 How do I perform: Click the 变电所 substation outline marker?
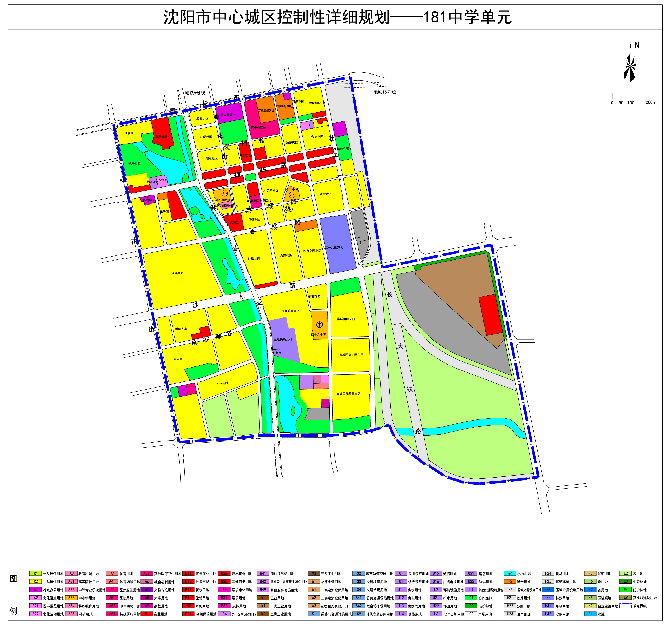coord(277,352)
